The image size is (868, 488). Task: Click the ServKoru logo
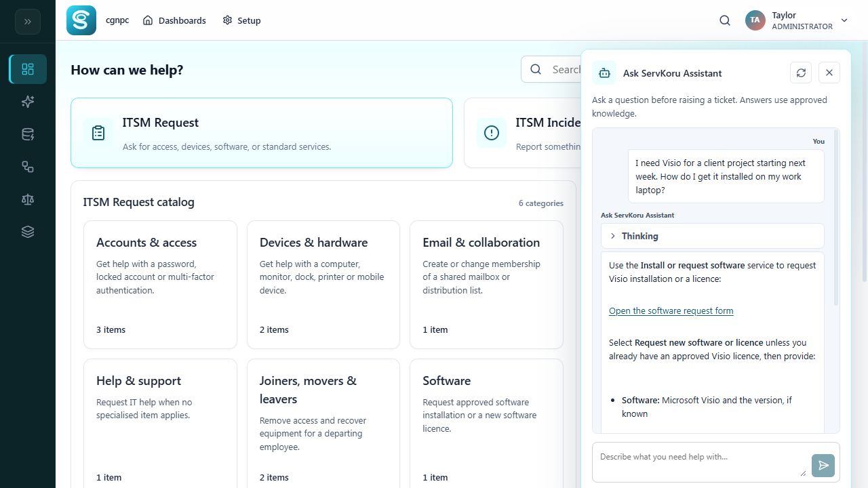(x=81, y=20)
